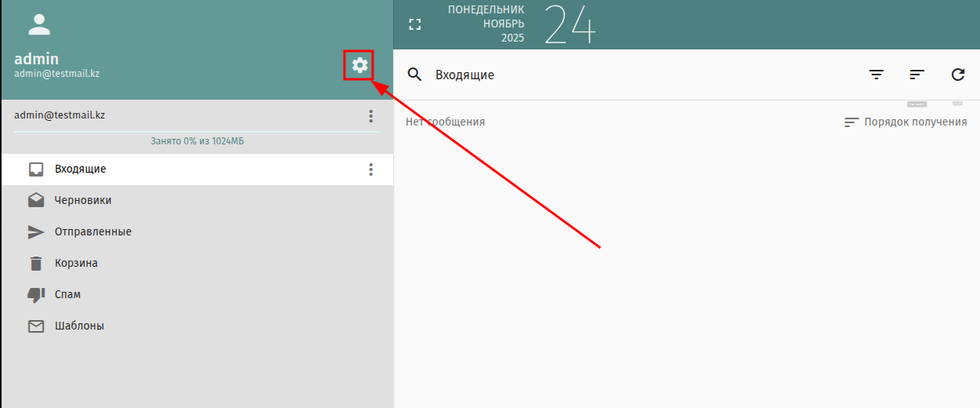Click the user avatar icon
The image size is (980, 408).
(38, 24)
